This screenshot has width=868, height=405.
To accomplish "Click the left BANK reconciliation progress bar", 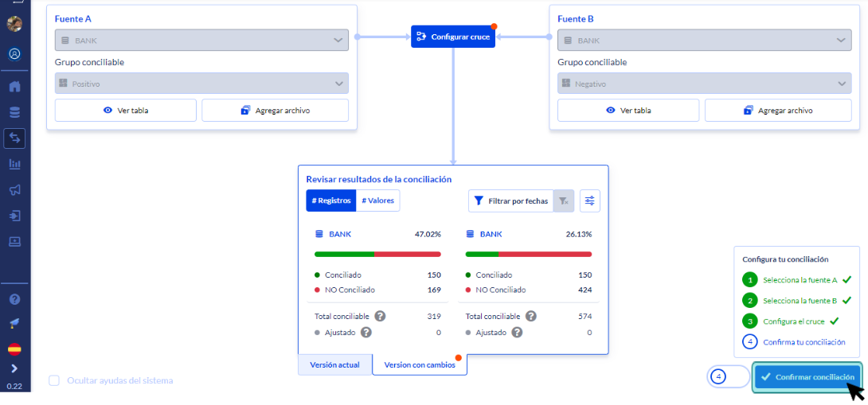I will click(x=377, y=254).
